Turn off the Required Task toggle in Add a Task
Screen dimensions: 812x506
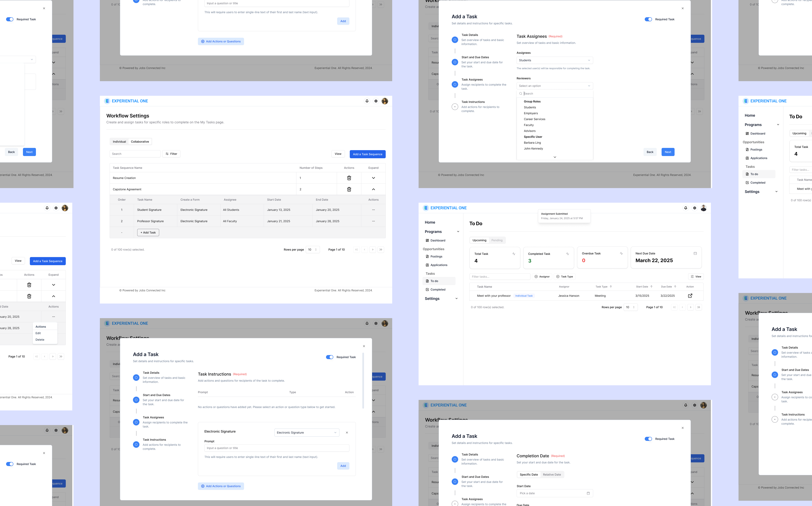click(x=648, y=19)
